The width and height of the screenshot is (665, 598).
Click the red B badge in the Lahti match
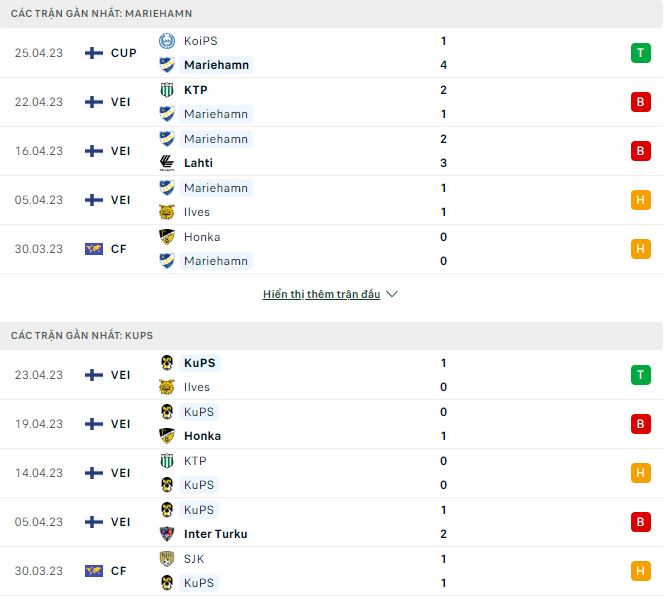coord(640,151)
